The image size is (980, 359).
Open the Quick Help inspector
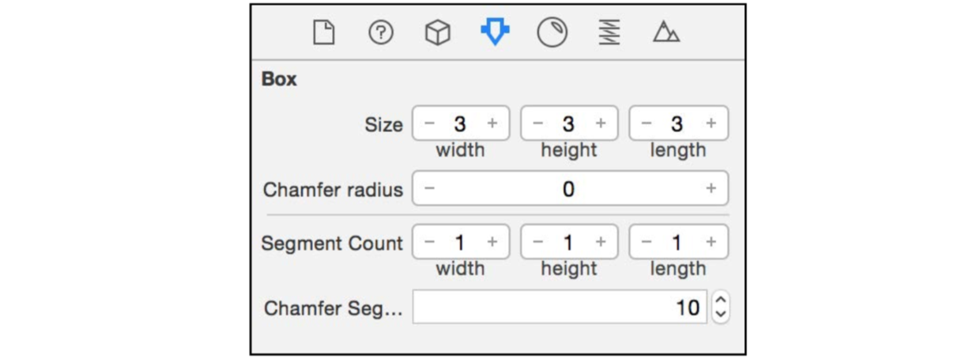pyautogui.click(x=381, y=33)
